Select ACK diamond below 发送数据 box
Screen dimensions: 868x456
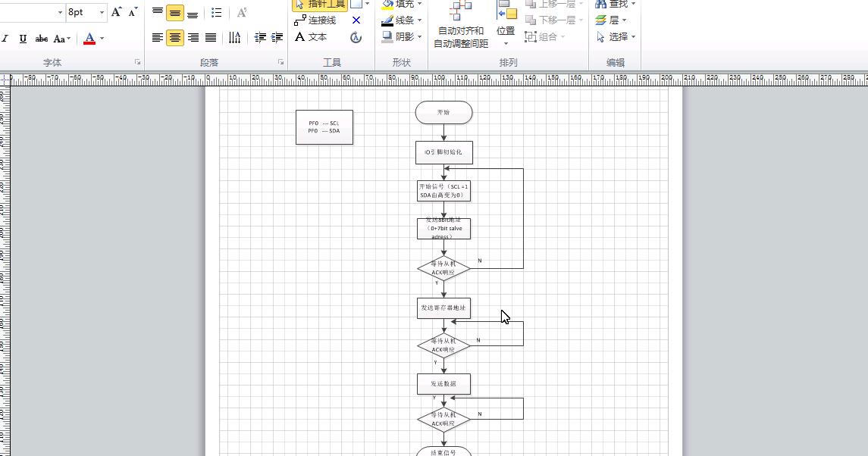[x=444, y=420]
